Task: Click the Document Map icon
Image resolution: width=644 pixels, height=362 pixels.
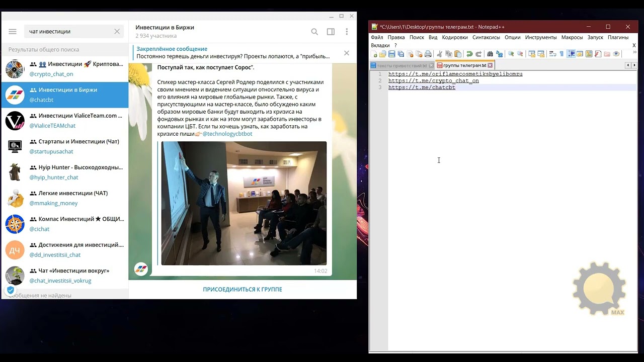Action: (x=589, y=54)
